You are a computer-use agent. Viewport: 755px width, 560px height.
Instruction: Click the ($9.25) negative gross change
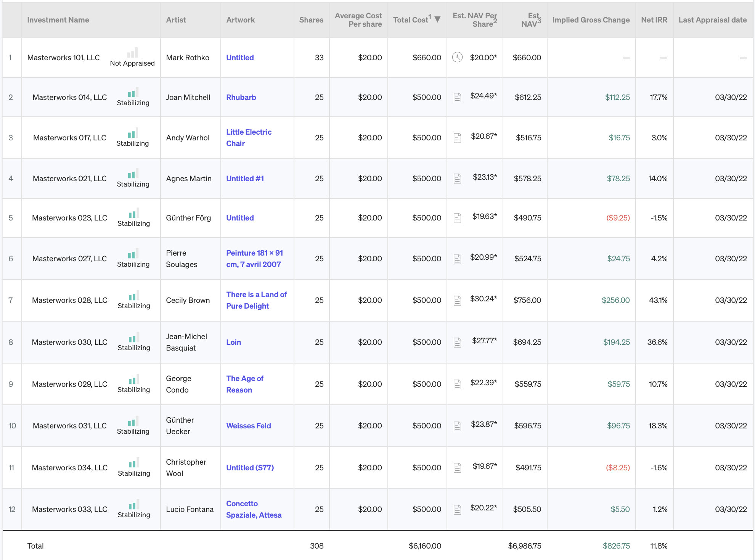tap(618, 218)
